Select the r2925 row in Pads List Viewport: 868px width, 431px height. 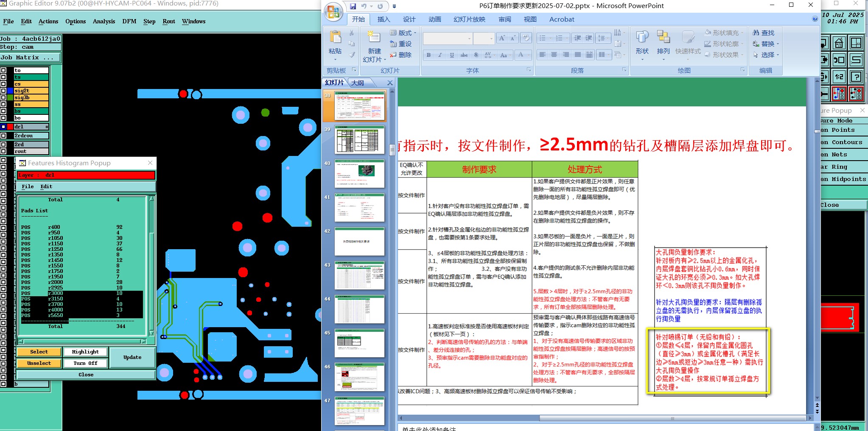[x=82, y=288]
